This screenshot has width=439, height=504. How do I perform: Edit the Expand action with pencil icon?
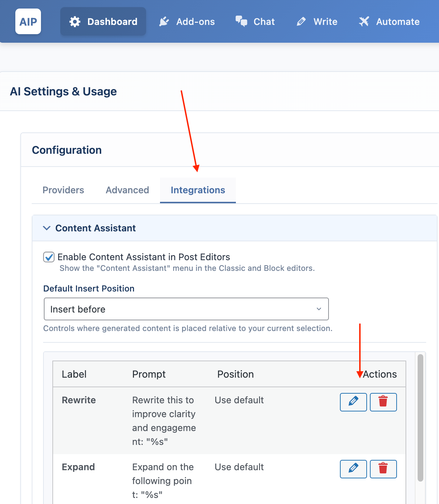click(353, 469)
